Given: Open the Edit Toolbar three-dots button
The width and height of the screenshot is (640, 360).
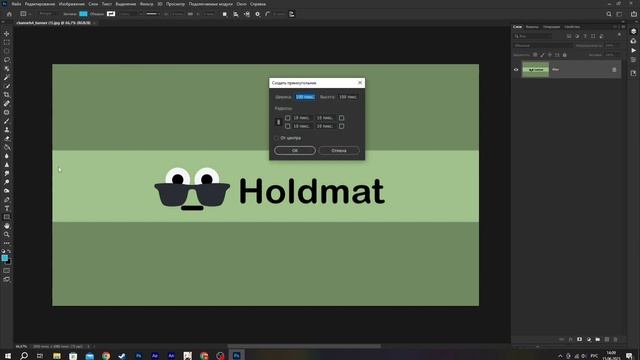Looking at the screenshot, I should (x=7, y=243).
